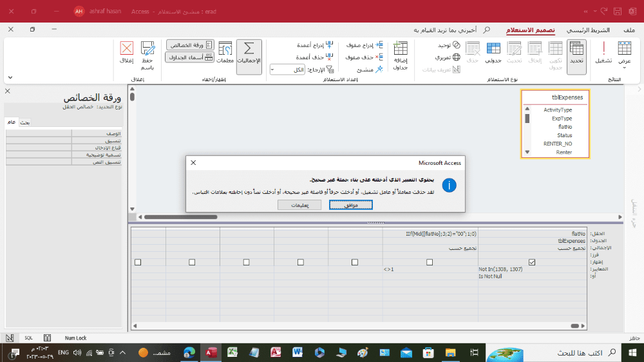Open the Return (الإرجاع) combo box
644x362 pixels.
coord(287,70)
